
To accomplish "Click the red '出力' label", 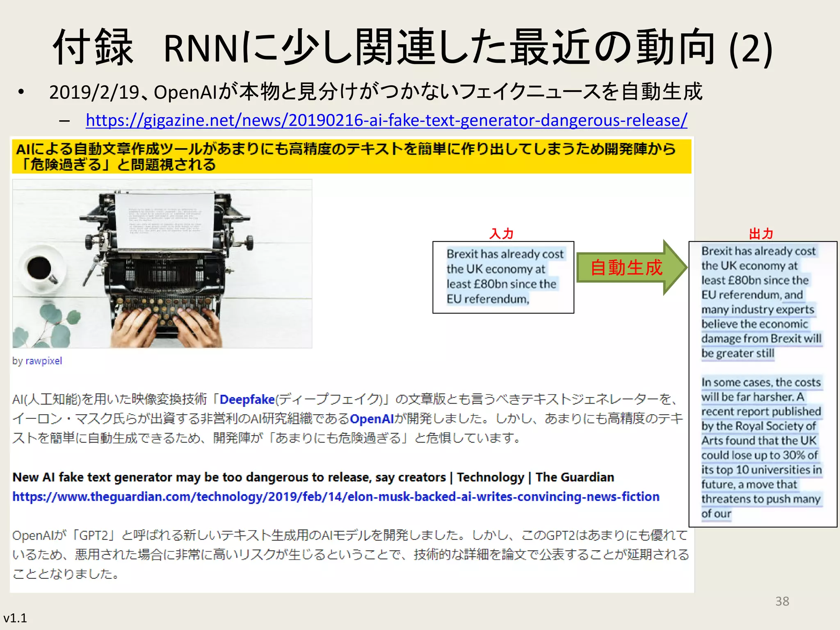I will 761,234.
